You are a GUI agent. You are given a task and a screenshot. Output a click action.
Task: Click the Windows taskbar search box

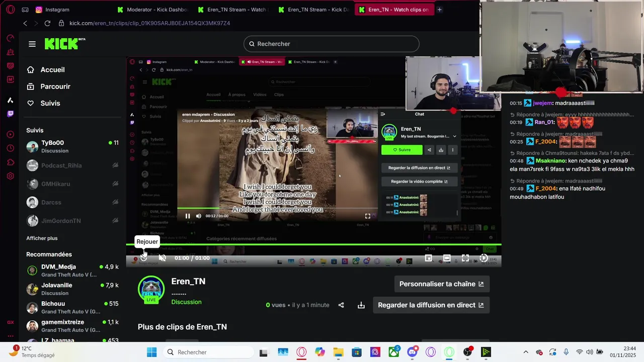[x=210, y=352]
